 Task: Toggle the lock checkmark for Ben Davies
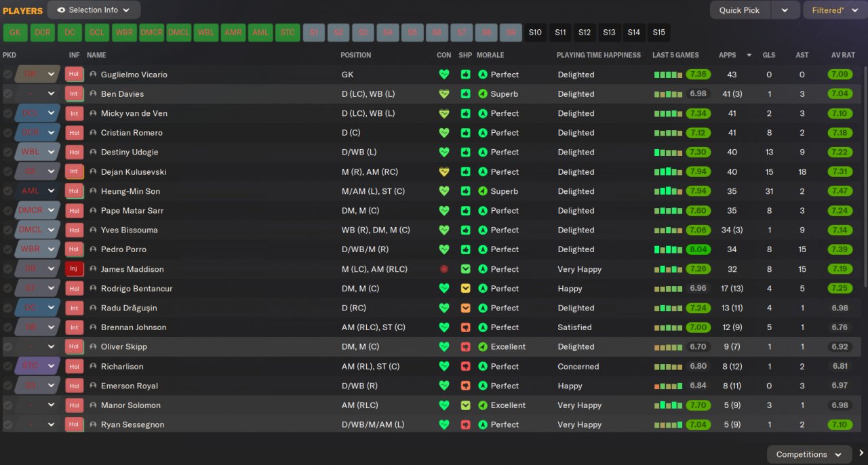point(7,94)
